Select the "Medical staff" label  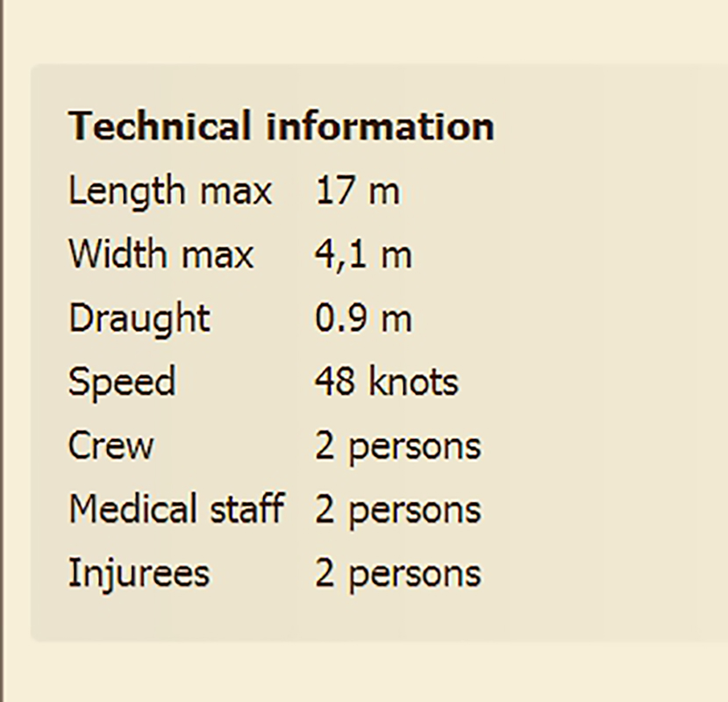coord(176,509)
